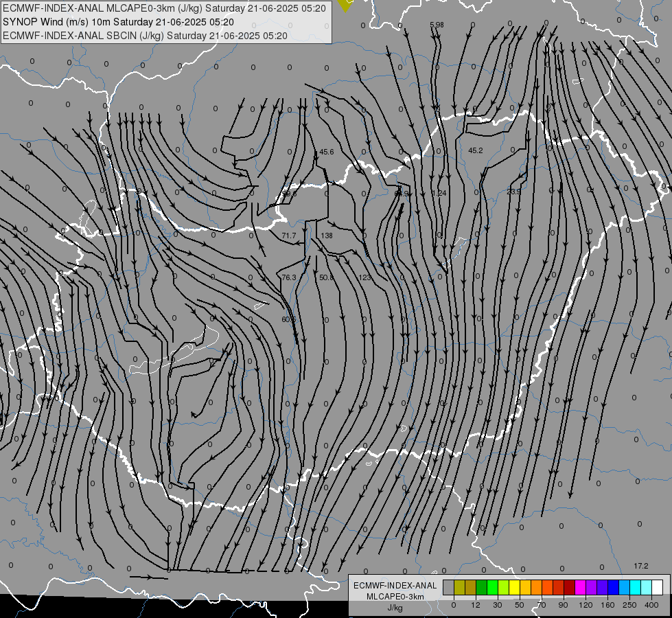Pick the yellow-green lime legend swatch
This screenshot has height=618, width=672.
click(504, 587)
